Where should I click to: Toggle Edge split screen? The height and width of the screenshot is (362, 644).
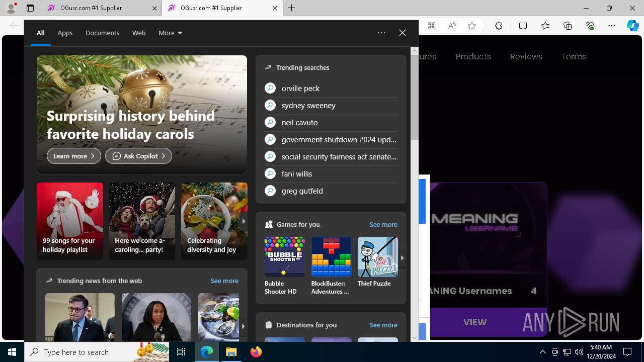click(x=523, y=26)
